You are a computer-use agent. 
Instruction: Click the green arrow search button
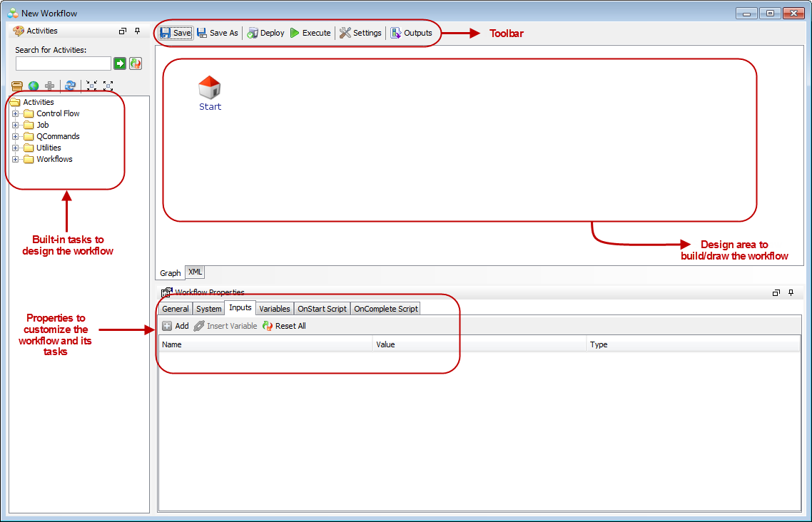point(120,63)
